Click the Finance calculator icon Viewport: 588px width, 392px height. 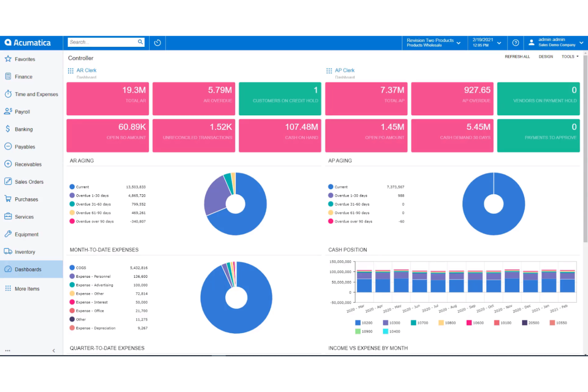pyautogui.click(x=8, y=76)
